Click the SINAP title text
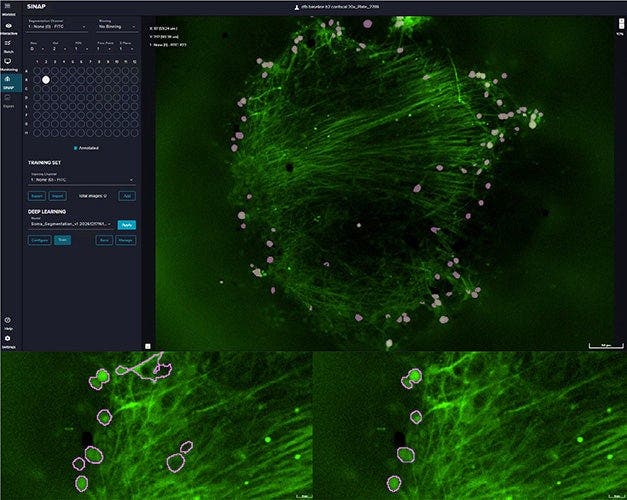Screen dimensions: 627x500 (36, 6)
